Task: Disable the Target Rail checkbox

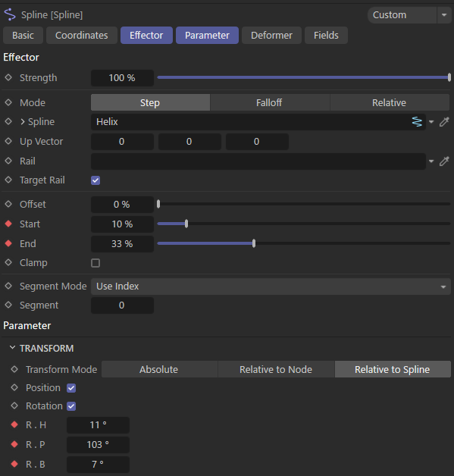Action: tap(95, 180)
